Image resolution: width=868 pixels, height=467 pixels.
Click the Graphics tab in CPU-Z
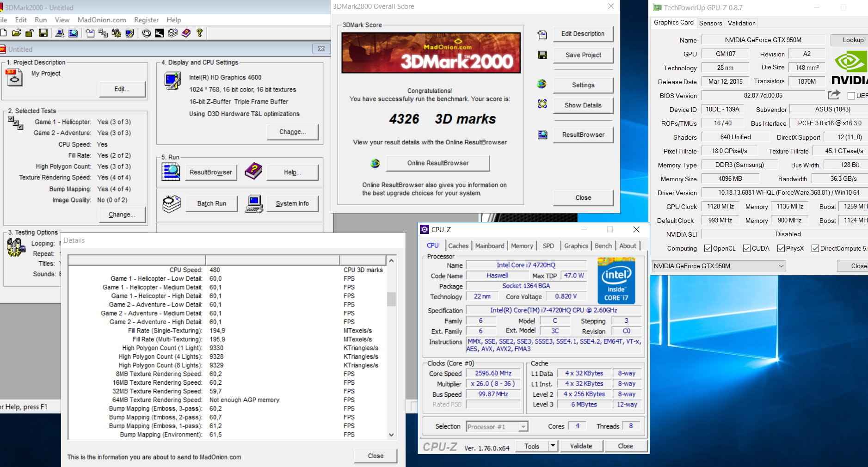pos(576,246)
